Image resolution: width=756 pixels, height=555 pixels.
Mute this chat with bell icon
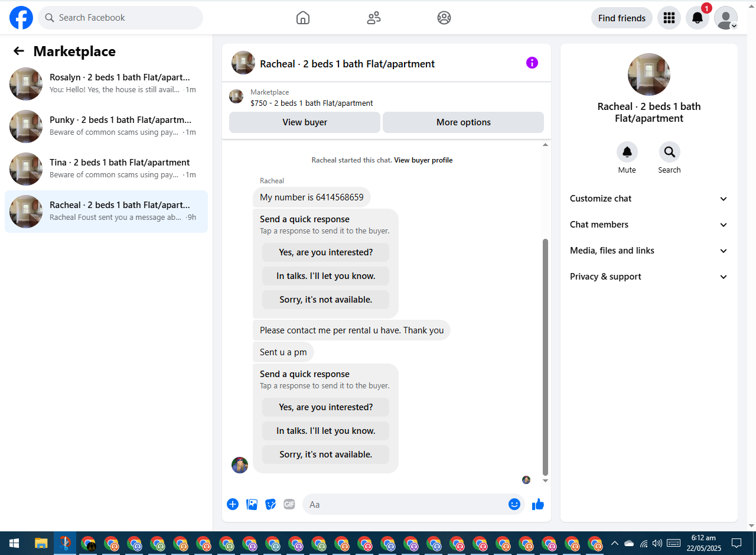coord(627,152)
